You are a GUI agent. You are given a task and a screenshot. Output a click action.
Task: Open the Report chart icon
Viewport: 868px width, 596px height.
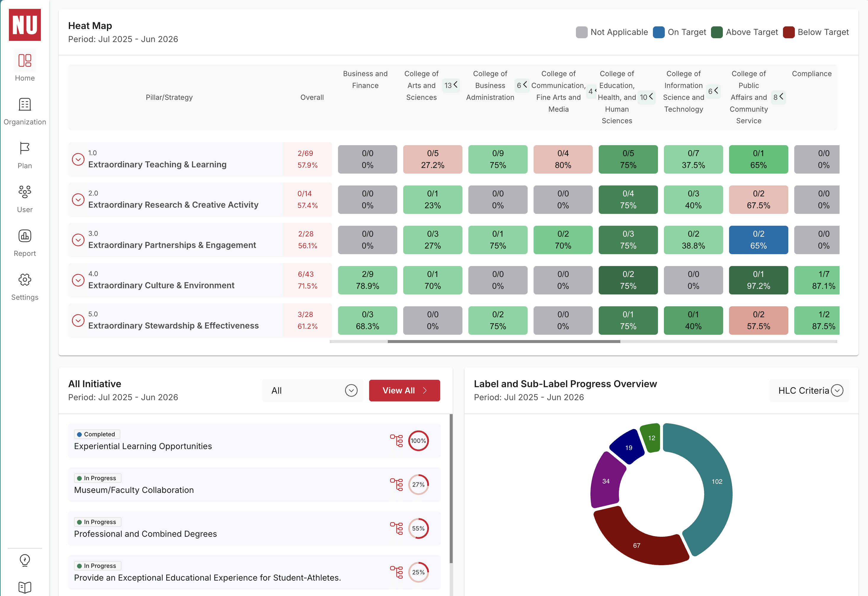(x=25, y=236)
